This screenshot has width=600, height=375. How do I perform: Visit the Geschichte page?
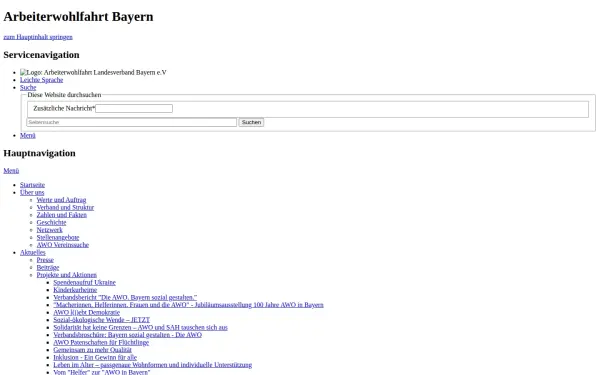52,222
